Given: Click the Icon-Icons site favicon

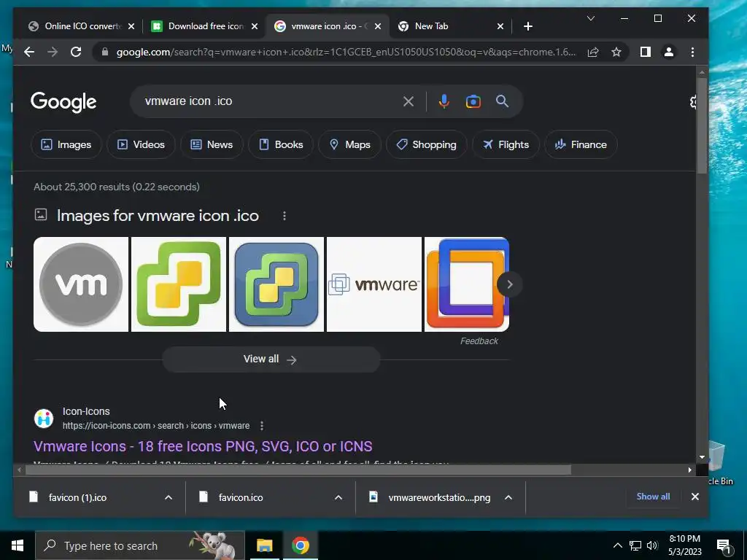Looking at the screenshot, I should 44,418.
